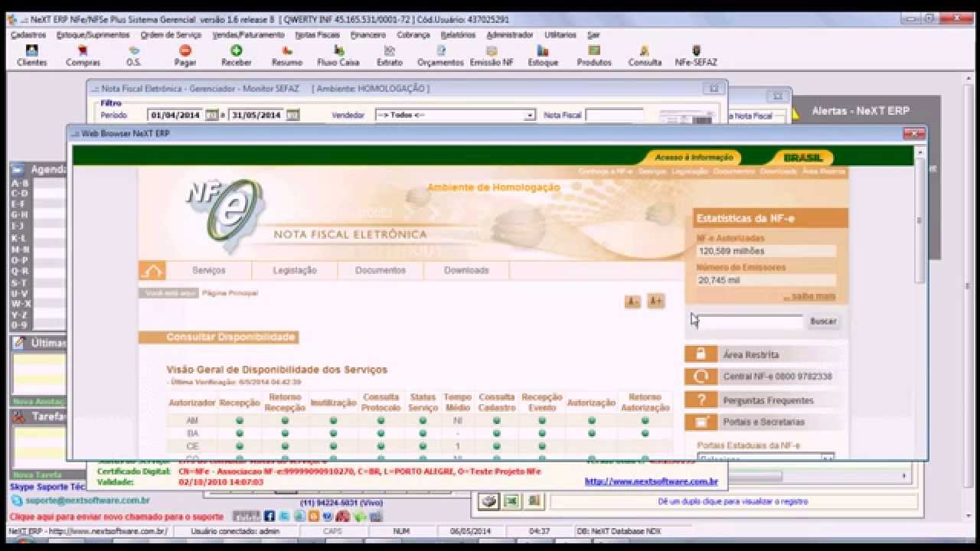Open the Consulta toolbar icon
Viewport: 980px width, 551px height.
(x=645, y=56)
